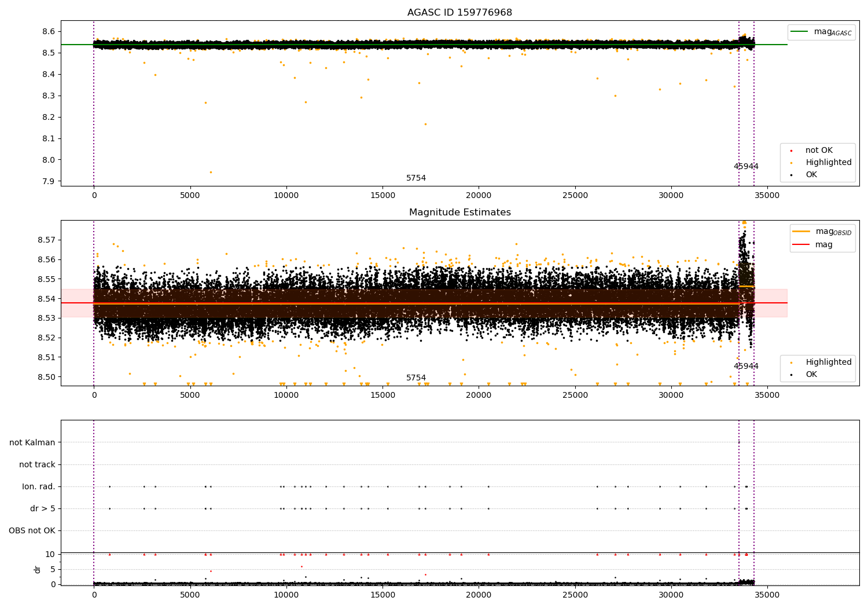Select the 'OBS not OK' row label
This screenshot has width=868, height=608.
coord(32,531)
